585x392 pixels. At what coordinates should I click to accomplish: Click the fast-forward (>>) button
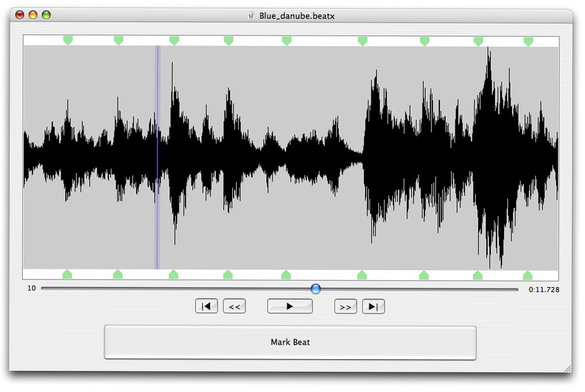345,307
